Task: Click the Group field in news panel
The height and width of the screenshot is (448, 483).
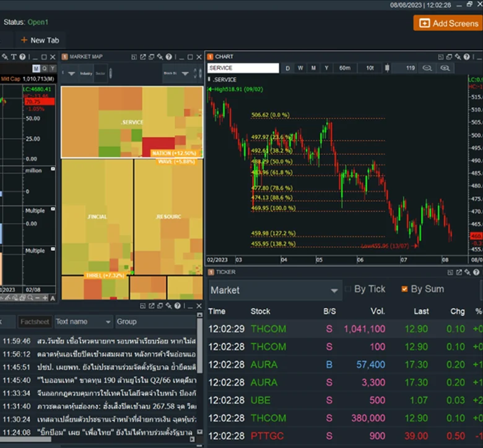Action: click(155, 322)
